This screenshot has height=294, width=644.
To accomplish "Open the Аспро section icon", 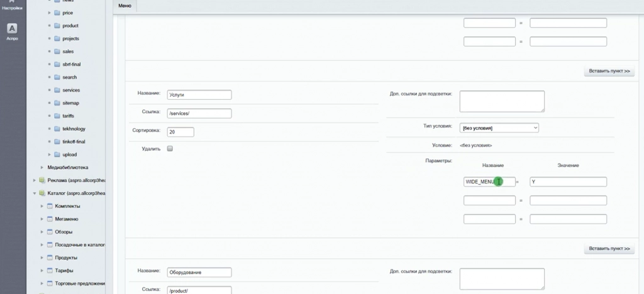I will pyautogui.click(x=12, y=28).
